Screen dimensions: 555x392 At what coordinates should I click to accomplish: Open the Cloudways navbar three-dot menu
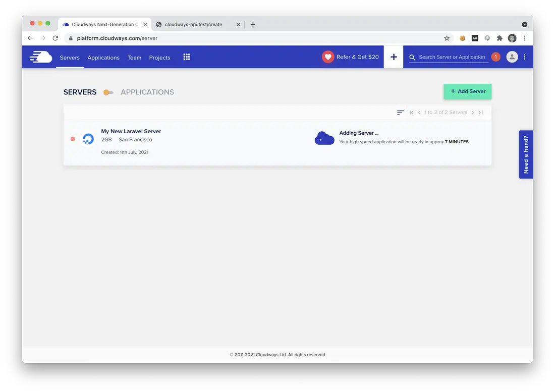point(525,57)
